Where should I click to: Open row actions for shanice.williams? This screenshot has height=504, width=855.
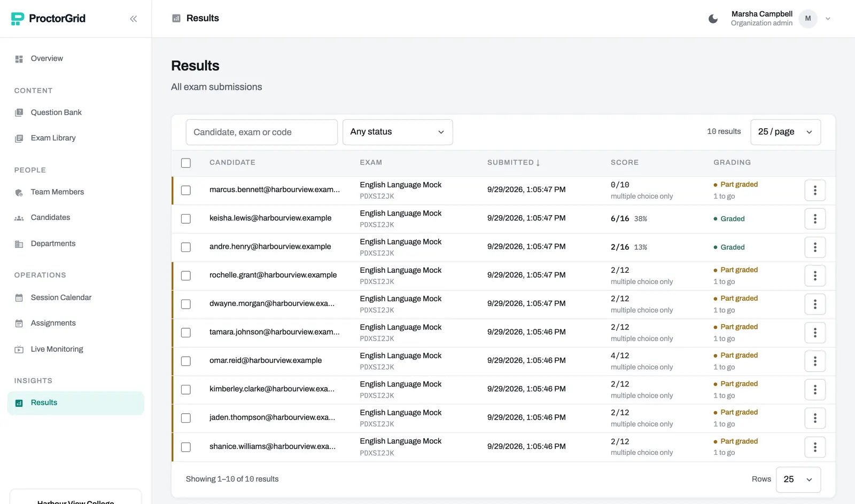tap(815, 447)
